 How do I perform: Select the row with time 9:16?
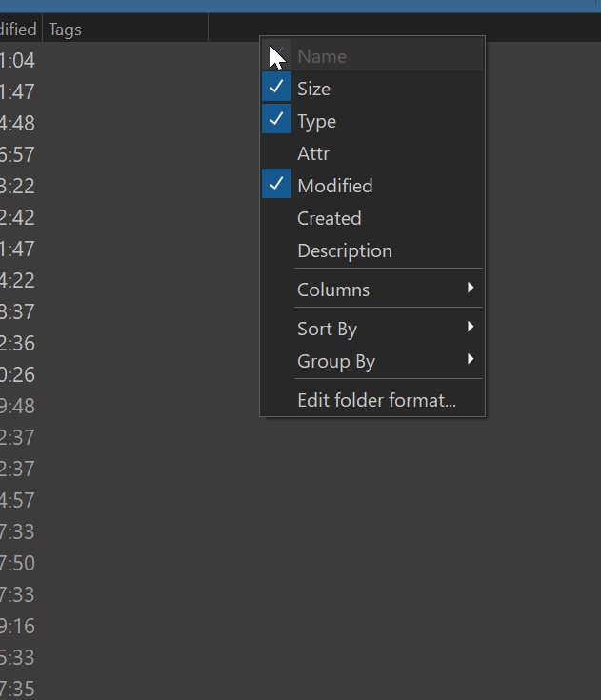[17, 626]
